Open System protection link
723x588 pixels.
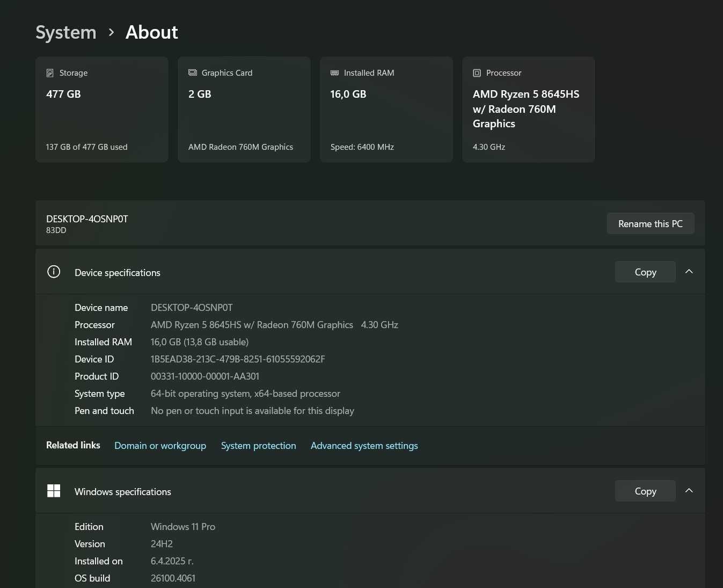point(258,446)
